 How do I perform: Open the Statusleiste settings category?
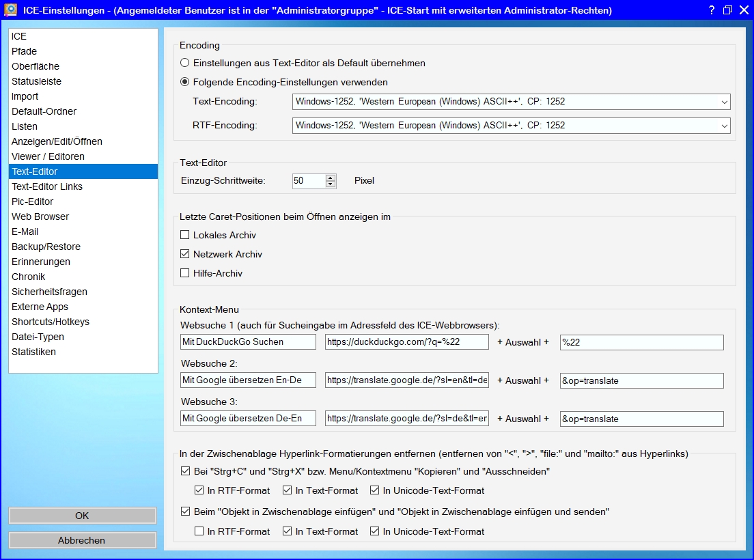click(x=83, y=81)
